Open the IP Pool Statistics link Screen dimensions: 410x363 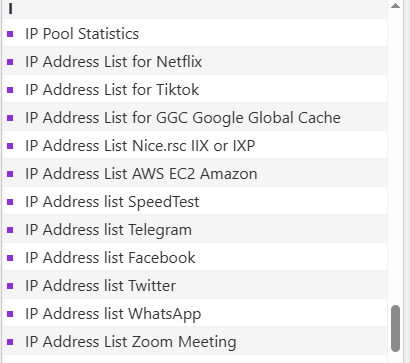(82, 34)
